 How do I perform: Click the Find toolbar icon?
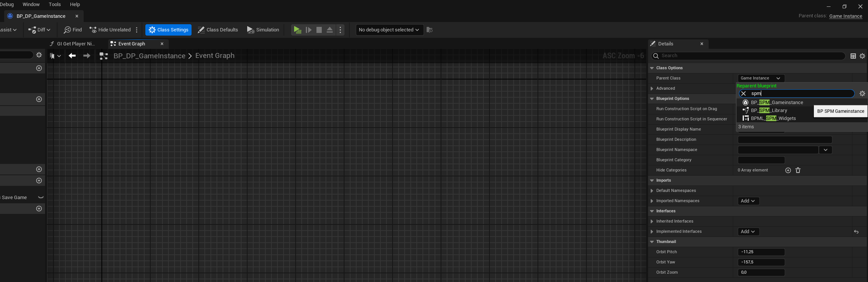(x=73, y=30)
